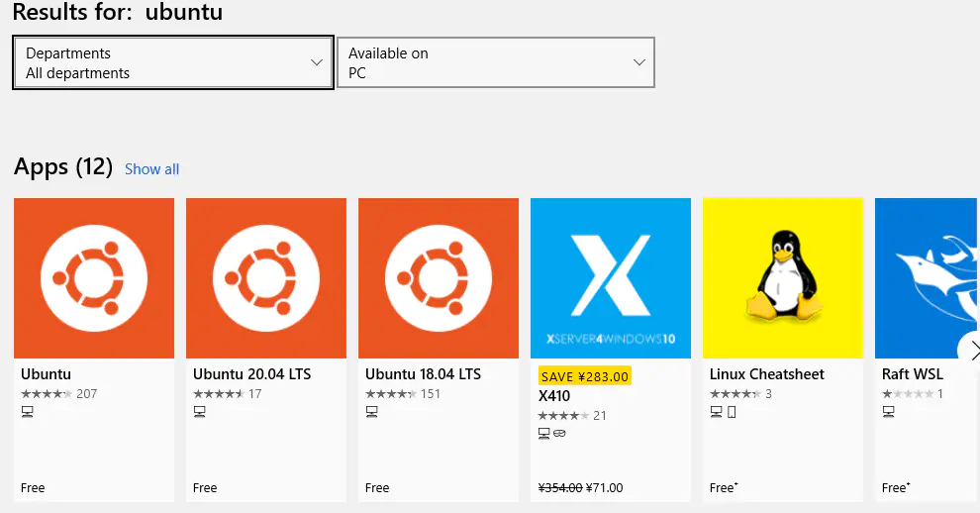The width and height of the screenshot is (980, 513).
Task: Click the PC device icon under Ubuntu 20.04 LTS
Action: tap(199, 412)
